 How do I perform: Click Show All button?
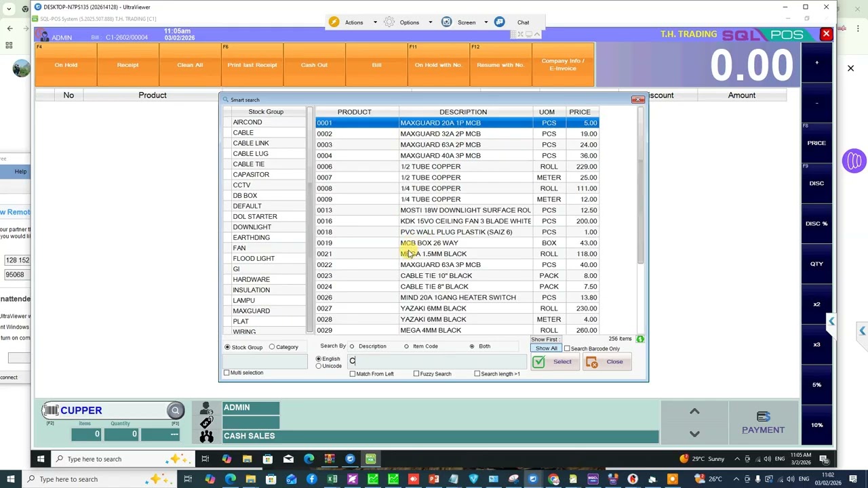(x=546, y=348)
